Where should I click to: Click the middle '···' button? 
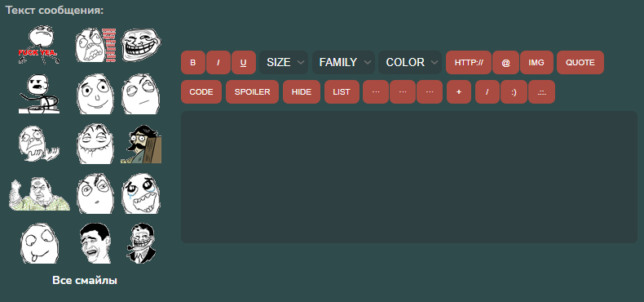tap(403, 91)
